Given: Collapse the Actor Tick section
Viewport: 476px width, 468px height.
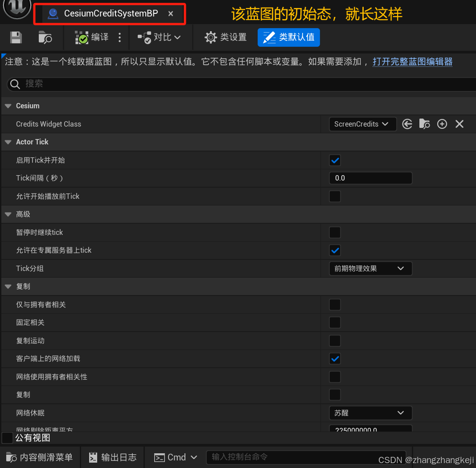Looking at the screenshot, I should [x=8, y=142].
